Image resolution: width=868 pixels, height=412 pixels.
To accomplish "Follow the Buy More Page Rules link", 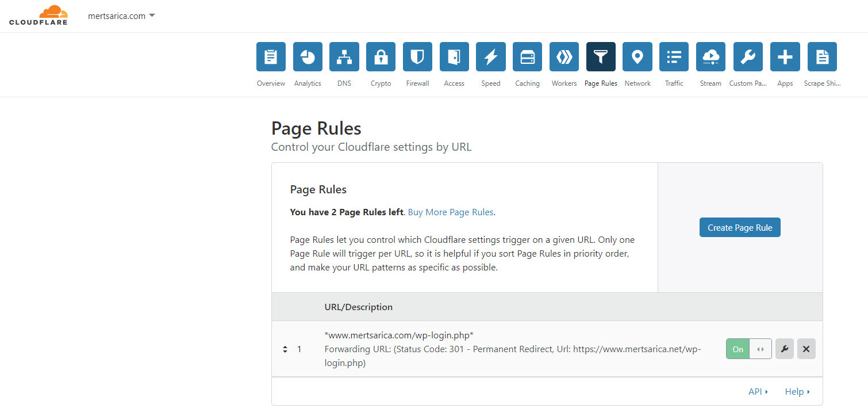I will pos(451,212).
